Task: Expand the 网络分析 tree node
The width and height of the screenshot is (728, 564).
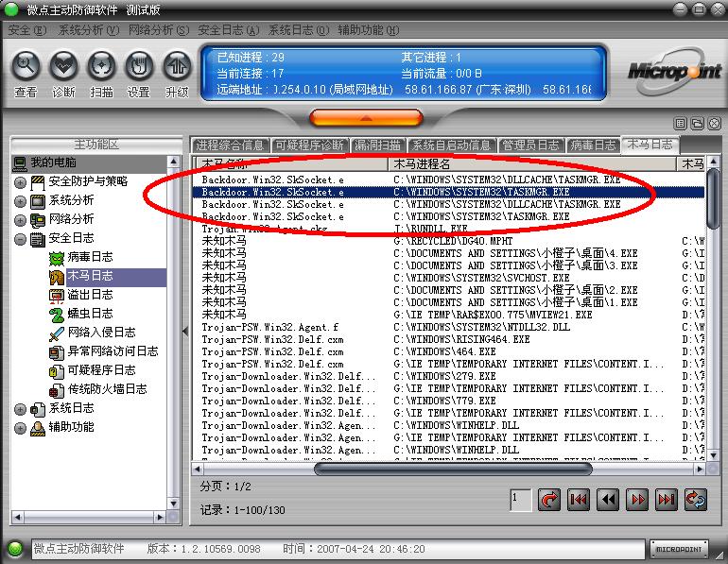Action: pos(20,220)
